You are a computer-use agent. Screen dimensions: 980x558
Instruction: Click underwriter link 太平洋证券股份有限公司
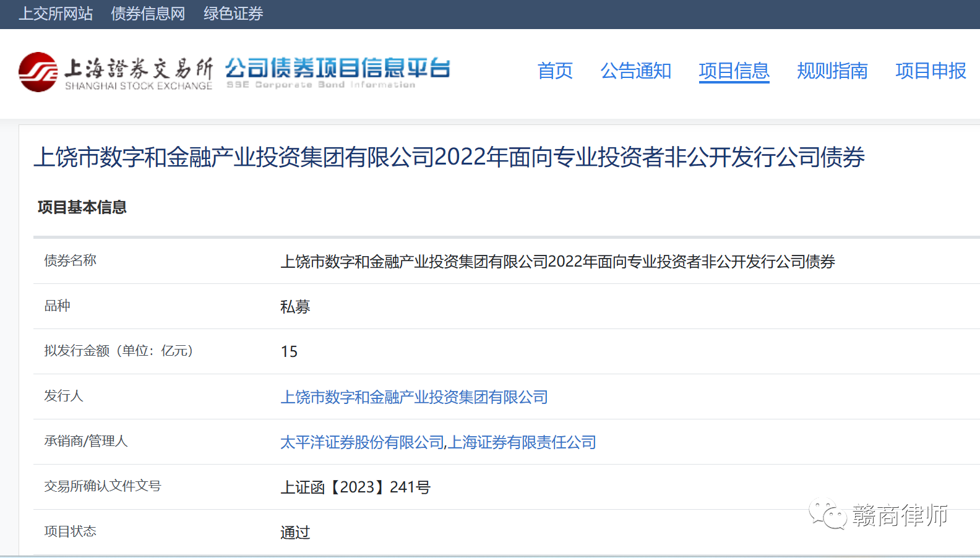point(362,442)
